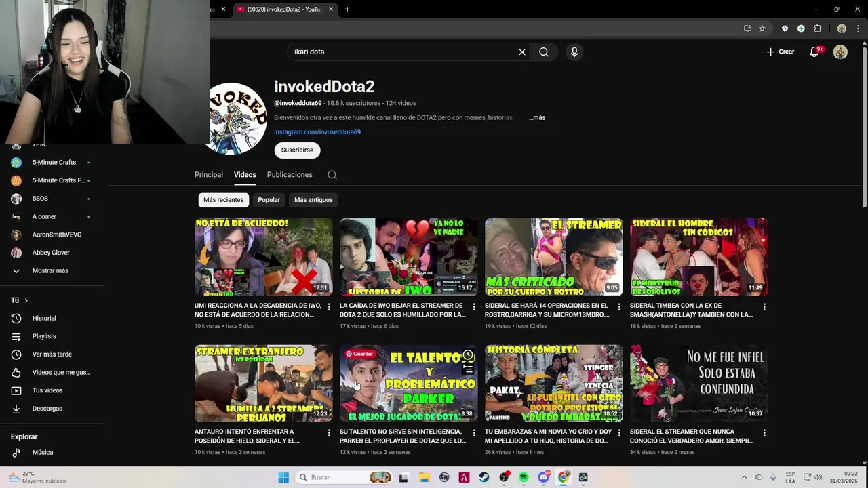The width and height of the screenshot is (868, 488).
Task: Open options menu for SIDERAL TIMBEA video
Action: [x=764, y=307]
